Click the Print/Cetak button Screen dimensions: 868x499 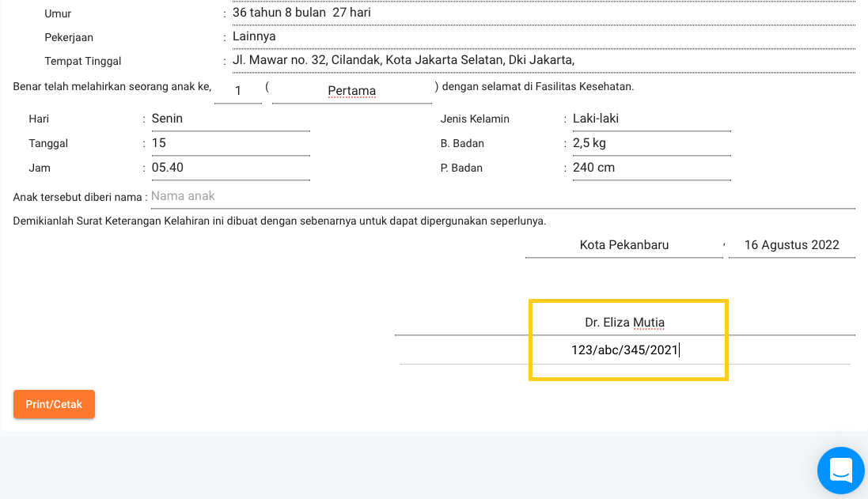pos(55,404)
